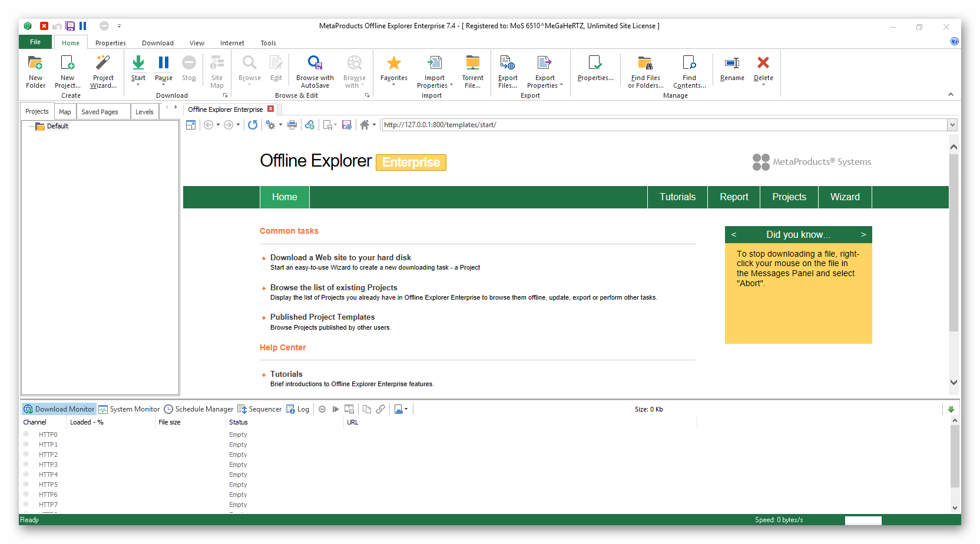Click Report in the green navigation bar
This screenshot has width=980, height=544.
(734, 197)
